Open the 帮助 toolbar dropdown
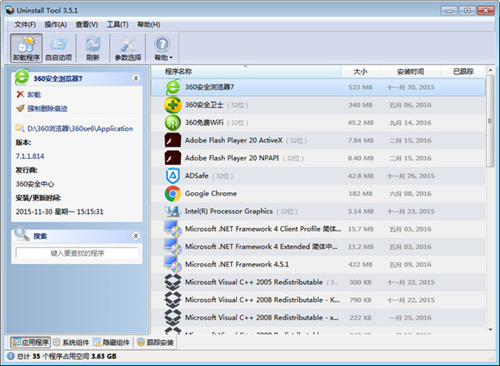This screenshot has height=366, width=500. pos(163,48)
